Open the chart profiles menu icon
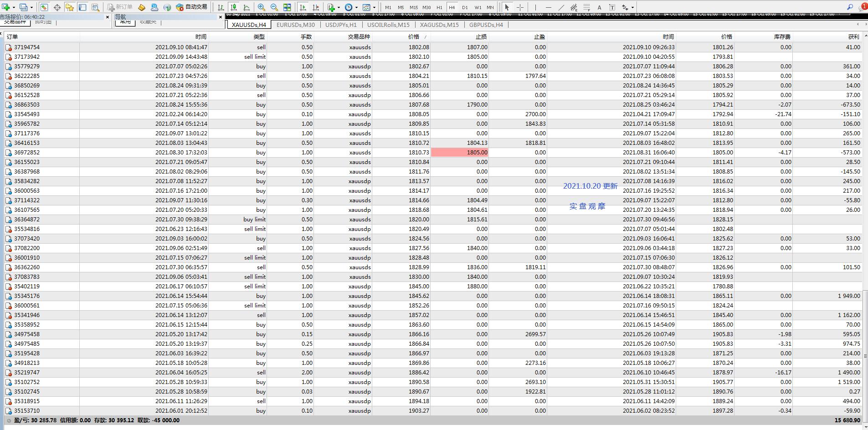This screenshot has height=430, width=868. (x=24, y=7)
